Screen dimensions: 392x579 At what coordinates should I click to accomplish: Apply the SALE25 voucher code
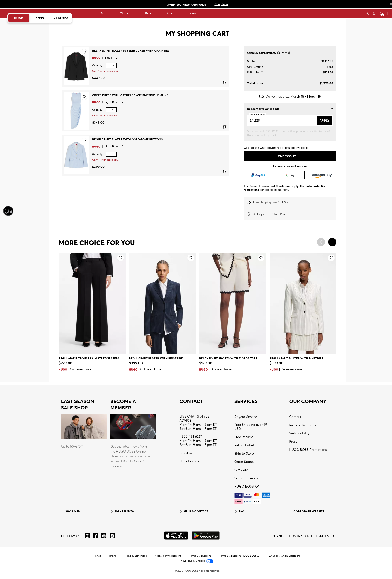(324, 120)
